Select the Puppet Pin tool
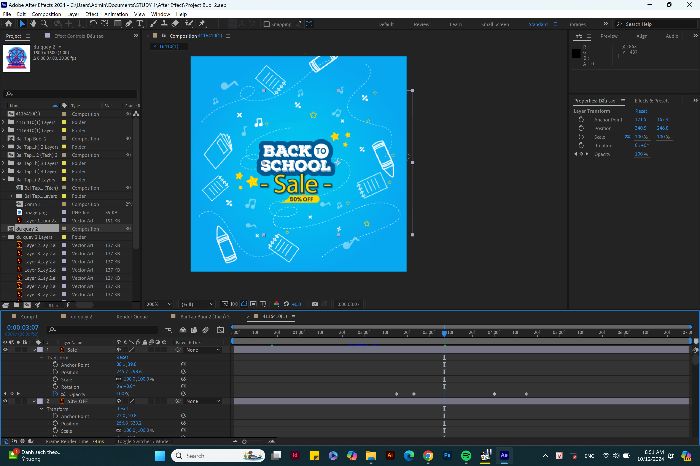Image resolution: width=700 pixels, height=466 pixels. point(202,24)
